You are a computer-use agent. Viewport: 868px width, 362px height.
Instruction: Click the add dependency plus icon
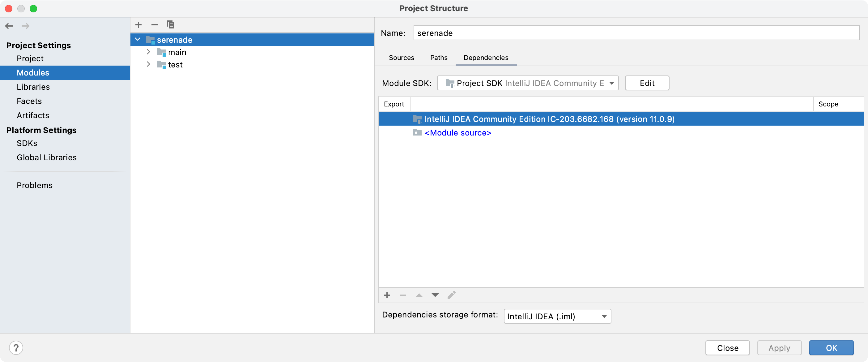387,295
